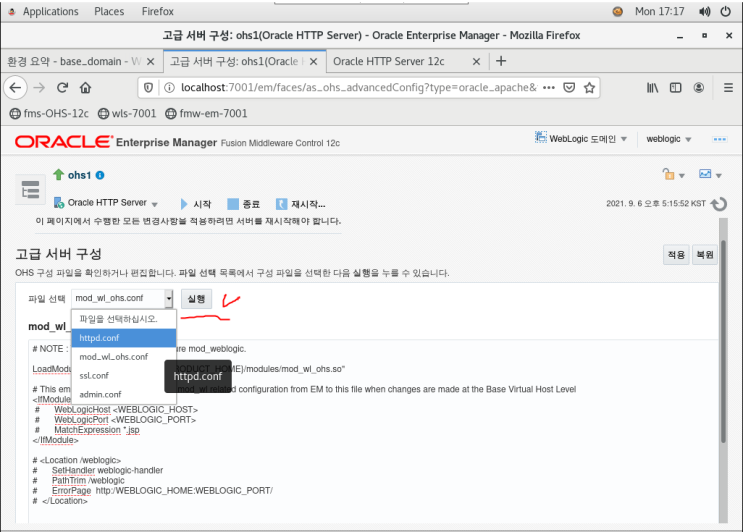Close the ohs1 advanced config tab
This screenshot has width=743, height=532.
point(313,62)
